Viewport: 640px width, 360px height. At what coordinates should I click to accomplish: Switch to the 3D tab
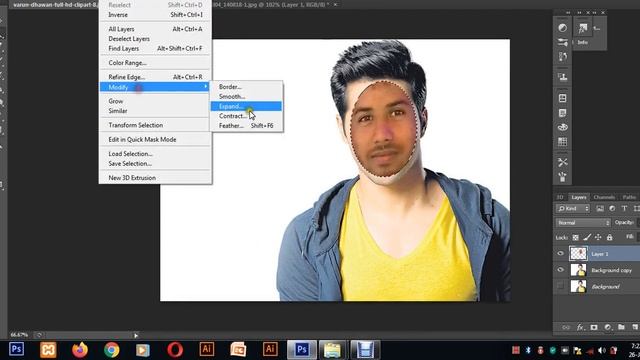tap(560, 197)
